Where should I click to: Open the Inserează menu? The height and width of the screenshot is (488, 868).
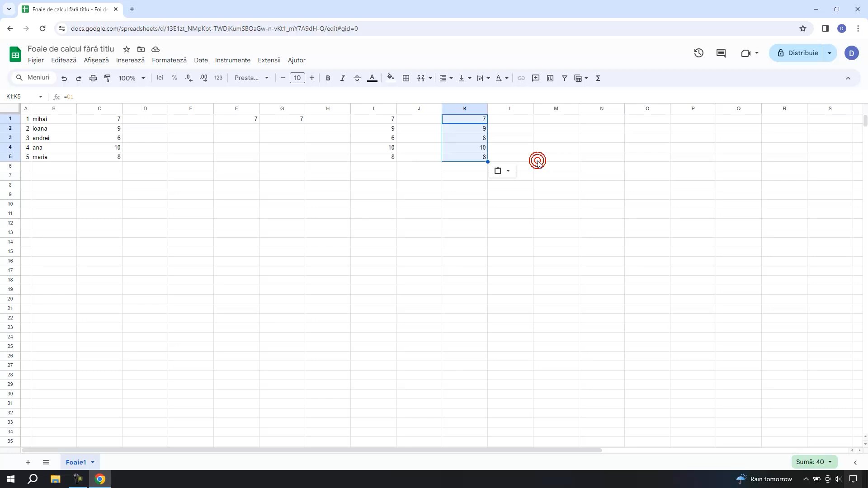click(130, 60)
